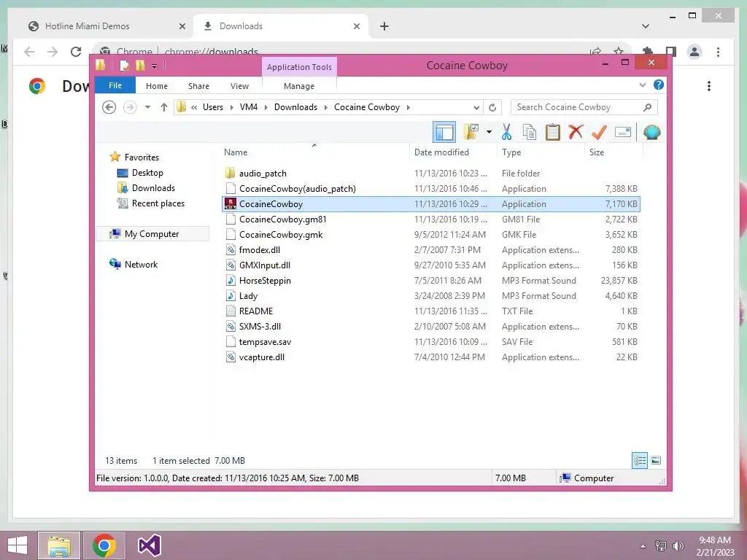Open the Downloads page more-actions menu

[709, 86]
